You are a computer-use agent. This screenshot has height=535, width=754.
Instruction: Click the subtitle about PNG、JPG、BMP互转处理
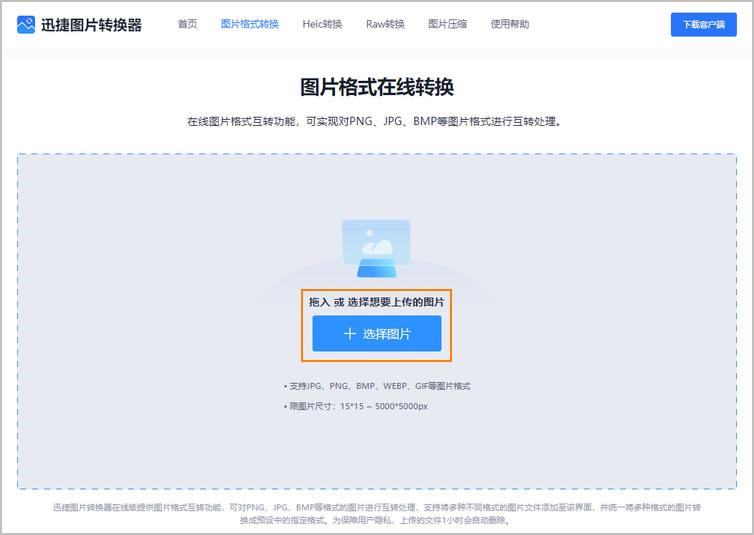coord(374,122)
